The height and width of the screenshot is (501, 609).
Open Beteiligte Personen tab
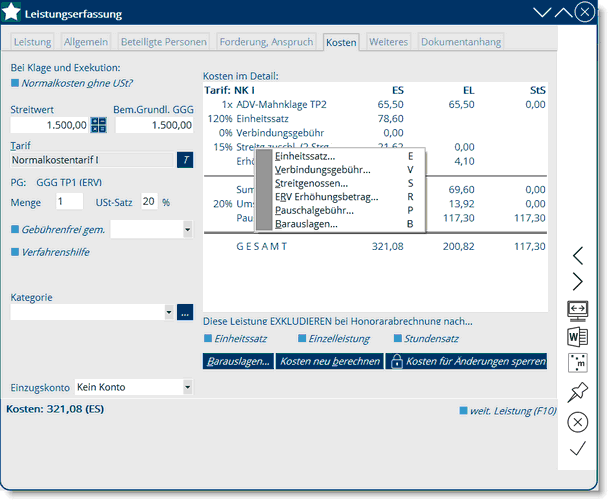tap(164, 42)
